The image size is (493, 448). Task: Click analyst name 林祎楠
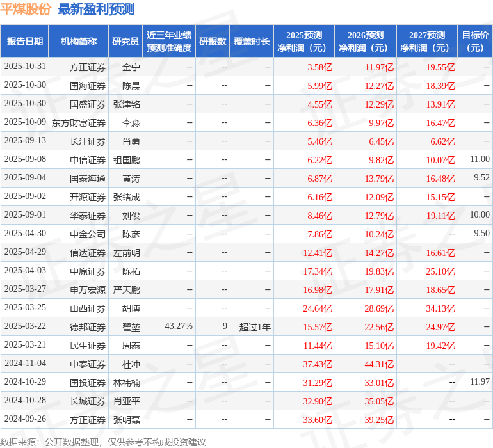(126, 383)
